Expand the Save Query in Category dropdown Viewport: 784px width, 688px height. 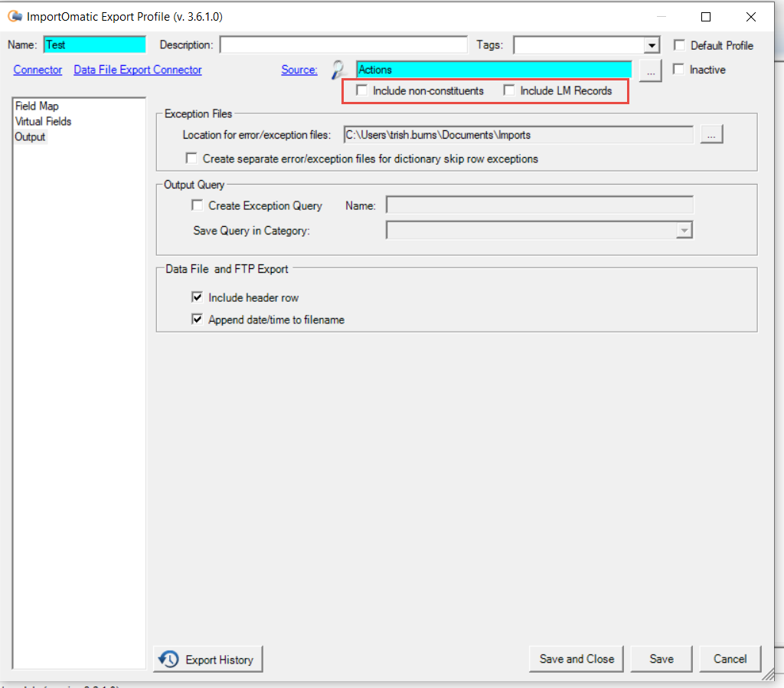[684, 230]
